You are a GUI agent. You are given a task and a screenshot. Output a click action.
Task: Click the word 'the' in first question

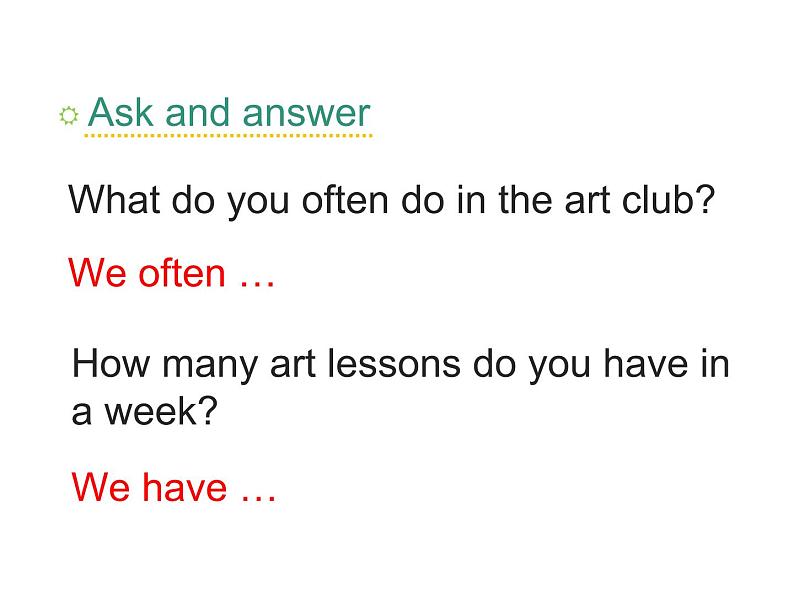point(526,200)
